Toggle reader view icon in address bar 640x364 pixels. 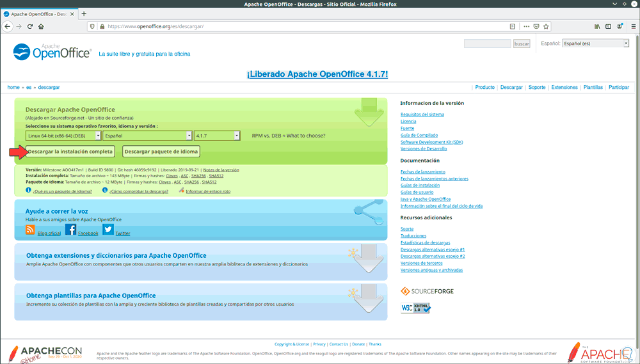coord(512,26)
